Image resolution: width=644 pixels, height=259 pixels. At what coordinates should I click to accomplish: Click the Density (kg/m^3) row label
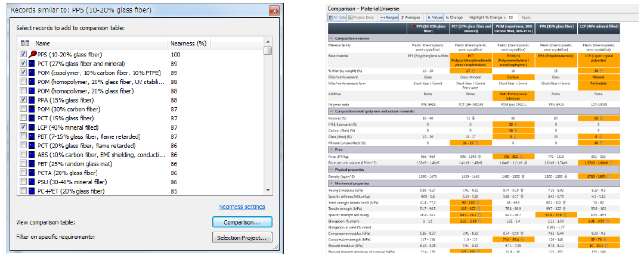point(342,176)
